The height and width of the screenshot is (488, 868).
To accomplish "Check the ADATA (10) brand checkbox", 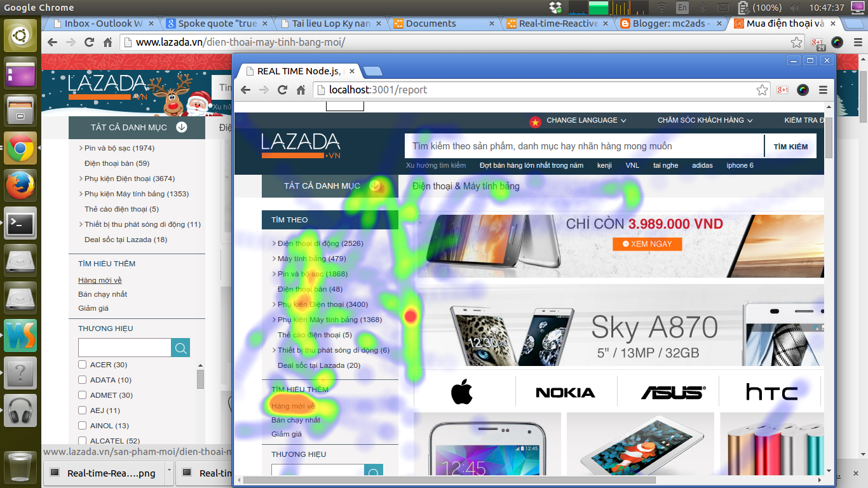I will click(82, 380).
